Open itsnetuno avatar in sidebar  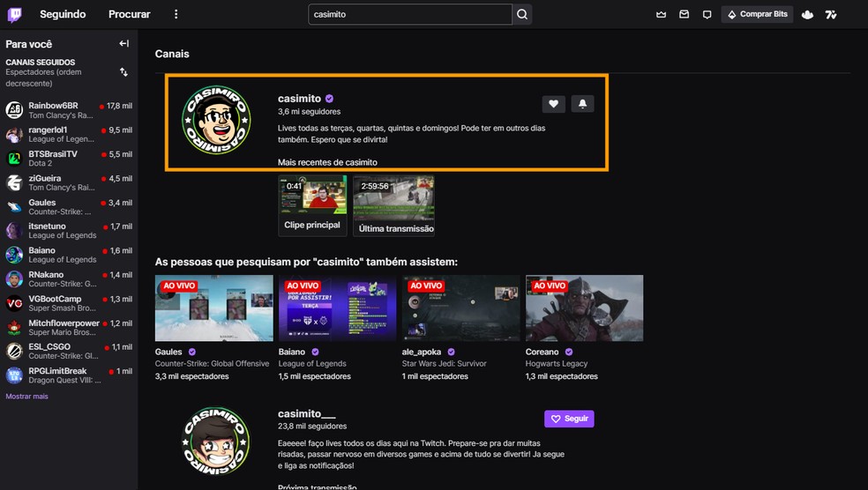coord(14,231)
